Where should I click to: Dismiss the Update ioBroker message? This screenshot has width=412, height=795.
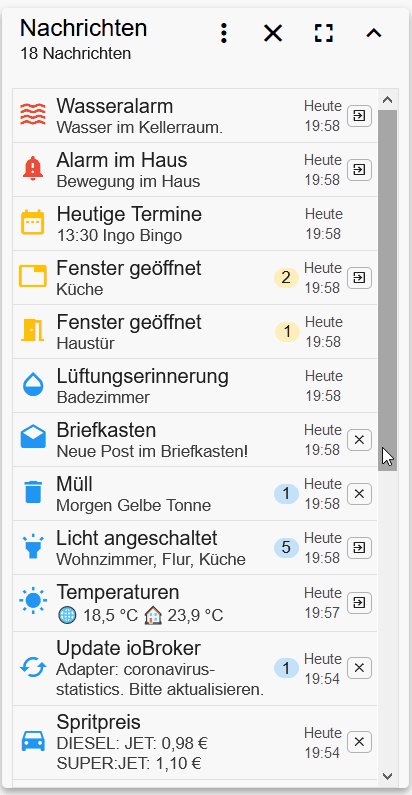359,668
